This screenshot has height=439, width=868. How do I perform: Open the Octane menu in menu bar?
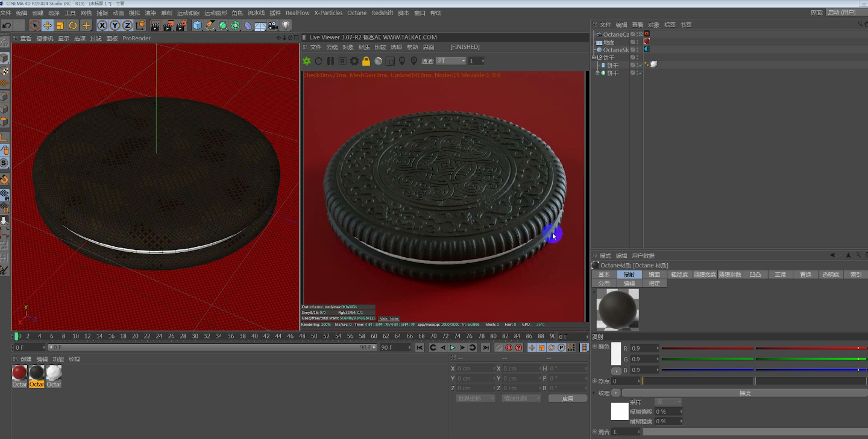[x=356, y=13]
